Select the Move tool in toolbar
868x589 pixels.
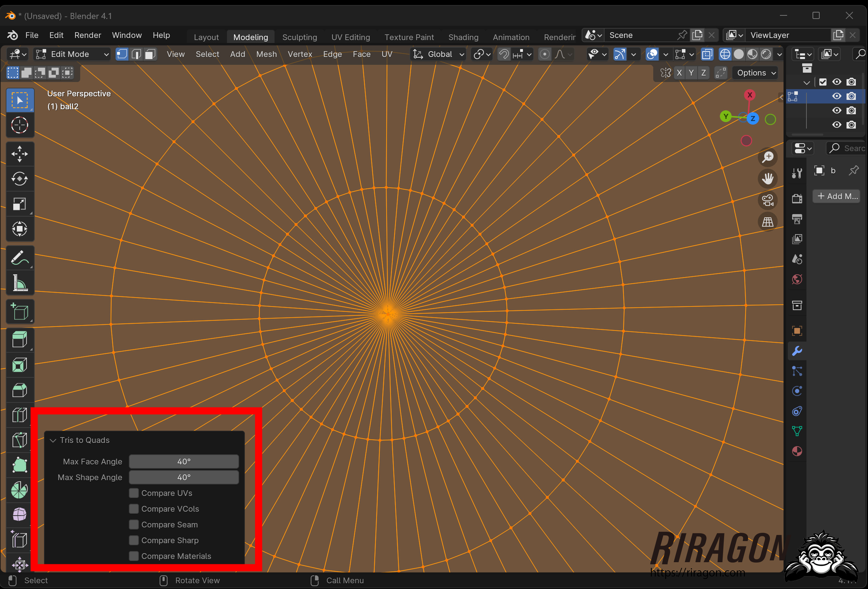[x=19, y=154]
